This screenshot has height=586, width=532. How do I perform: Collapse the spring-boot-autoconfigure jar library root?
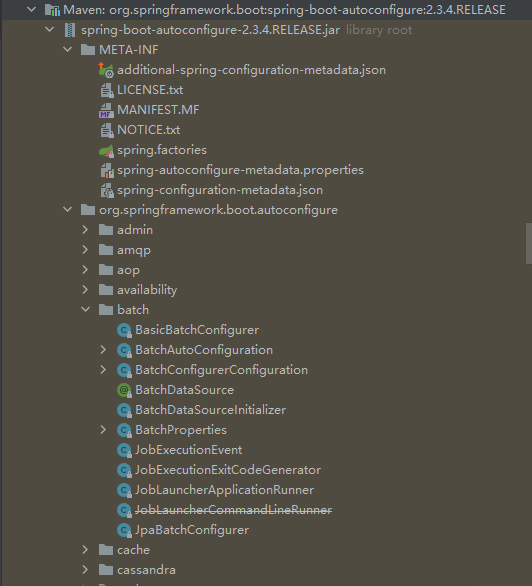click(50, 30)
